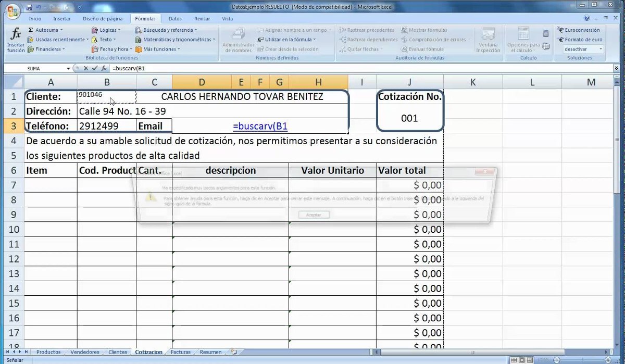Image resolution: width=625 pixels, height=364 pixels.
Task: Open Opciones para el cálculo
Action: pos(523,40)
